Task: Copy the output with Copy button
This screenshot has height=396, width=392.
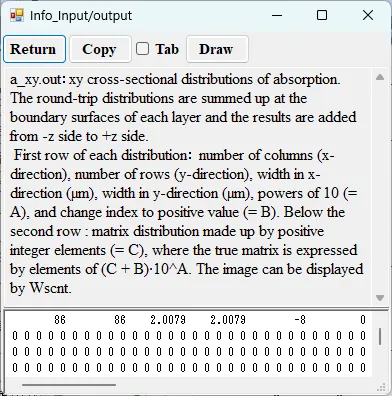Action: [x=100, y=49]
